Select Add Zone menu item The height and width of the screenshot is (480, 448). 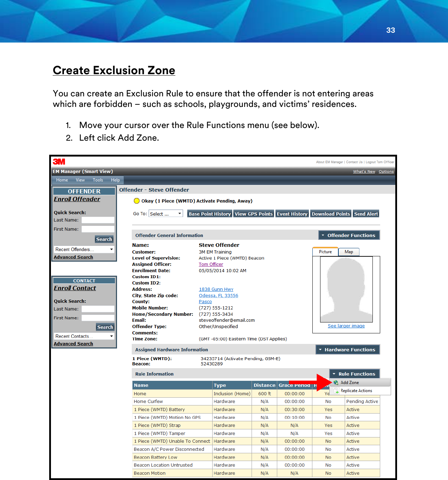pos(361,382)
